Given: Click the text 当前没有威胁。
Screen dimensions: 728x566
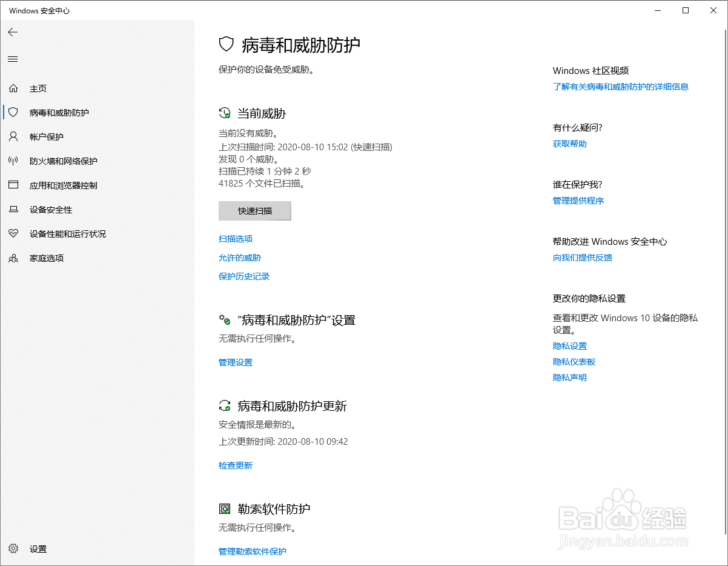Looking at the screenshot, I should 248,133.
